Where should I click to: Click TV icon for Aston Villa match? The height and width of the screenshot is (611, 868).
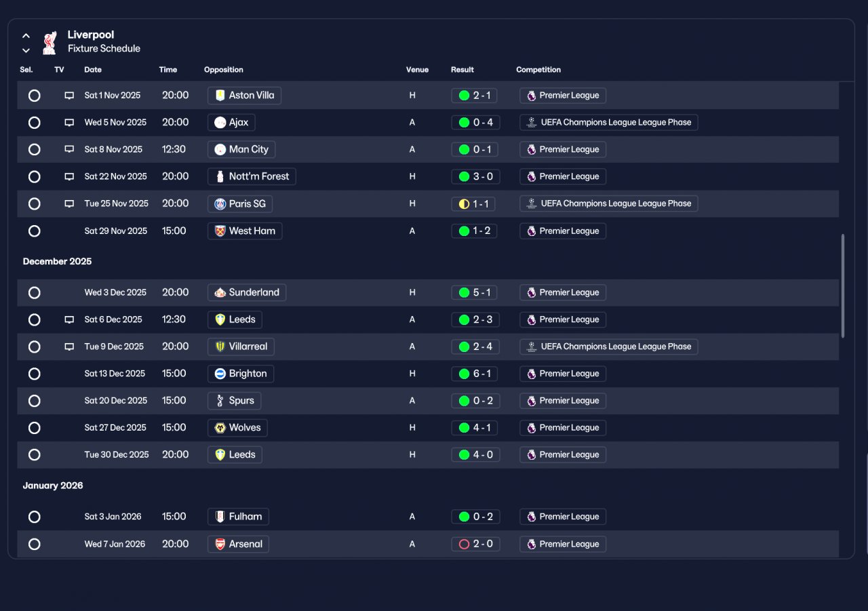pos(69,96)
